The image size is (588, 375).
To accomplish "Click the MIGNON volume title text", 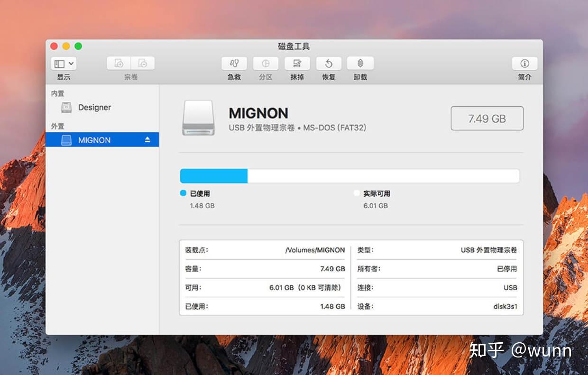I will [x=258, y=113].
